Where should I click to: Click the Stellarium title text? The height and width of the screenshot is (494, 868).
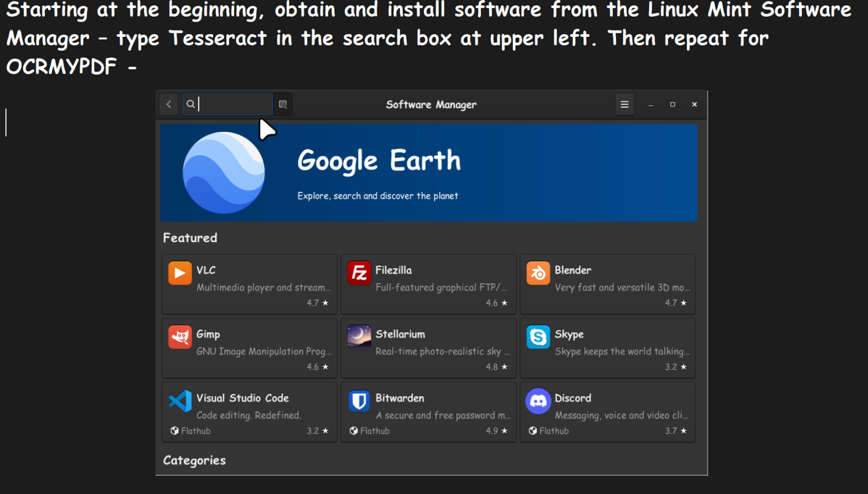coord(400,334)
